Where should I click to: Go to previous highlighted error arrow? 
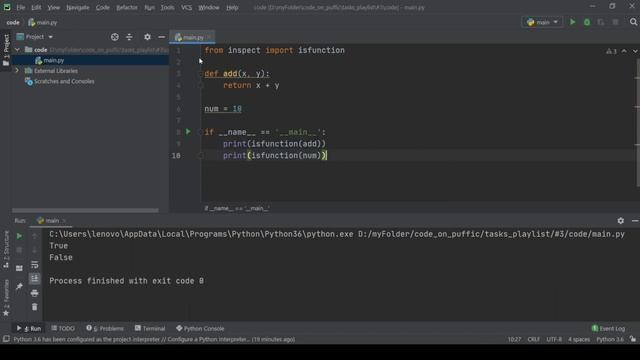(624, 51)
